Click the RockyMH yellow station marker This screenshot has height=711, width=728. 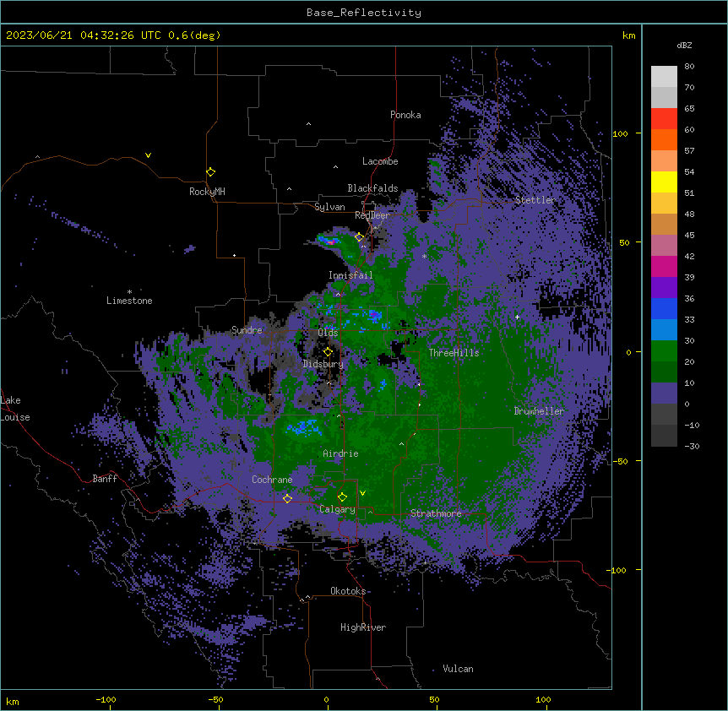210,171
